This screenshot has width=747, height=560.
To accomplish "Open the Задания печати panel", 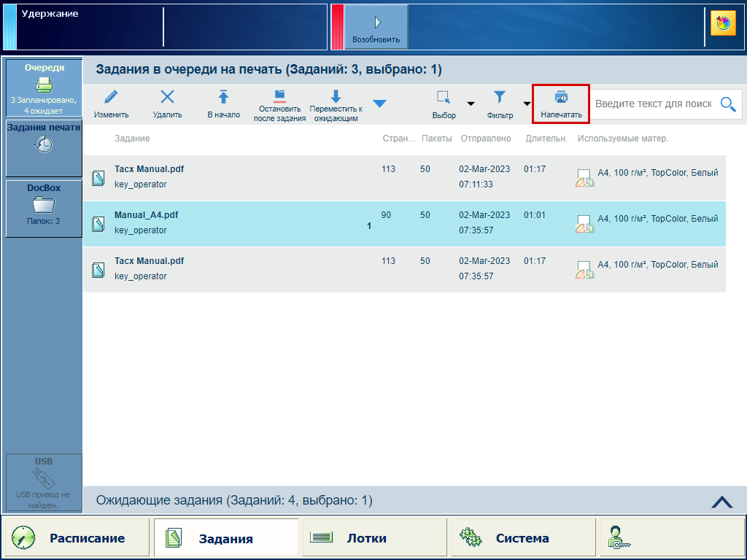I will click(44, 148).
